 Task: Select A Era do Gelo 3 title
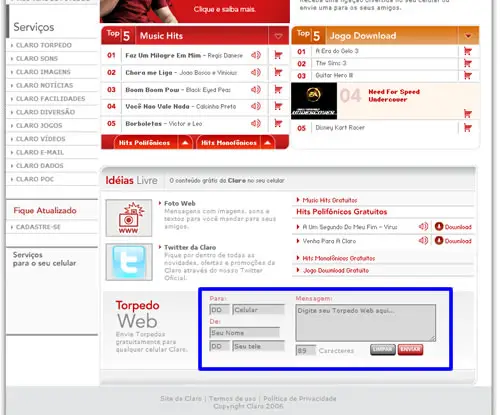click(337, 51)
